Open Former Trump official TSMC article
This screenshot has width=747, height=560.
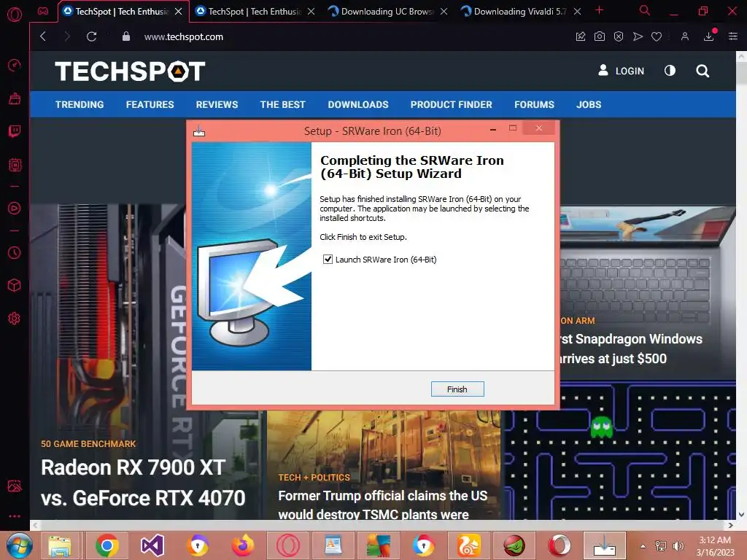[383, 505]
